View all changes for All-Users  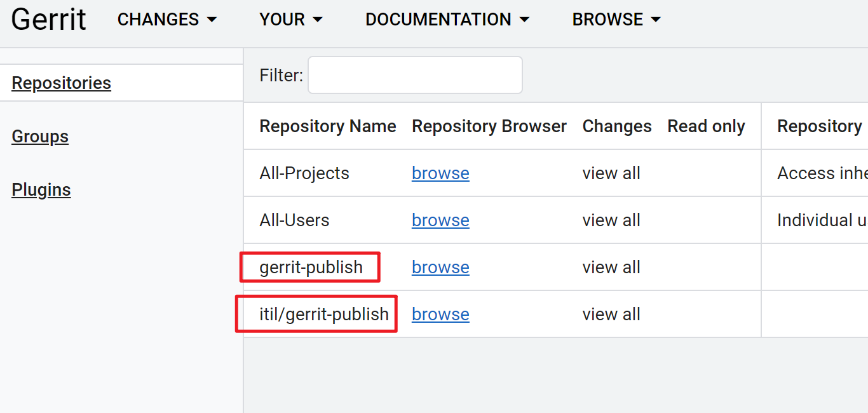coord(611,220)
